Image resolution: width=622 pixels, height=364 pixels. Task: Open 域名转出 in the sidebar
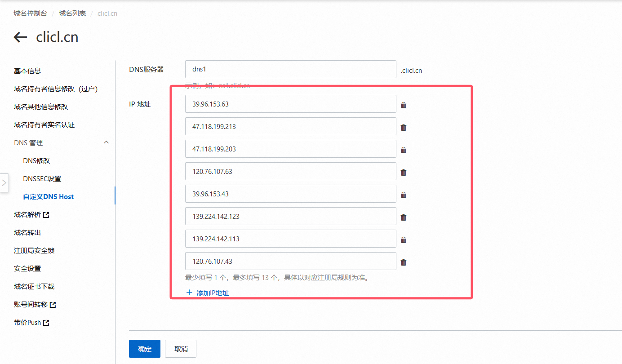point(27,233)
